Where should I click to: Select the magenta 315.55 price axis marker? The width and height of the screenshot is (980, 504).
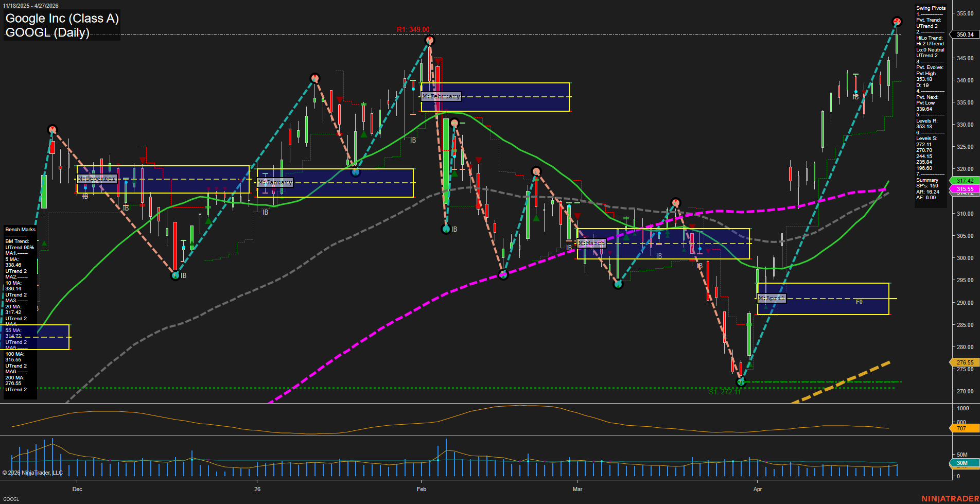point(965,189)
